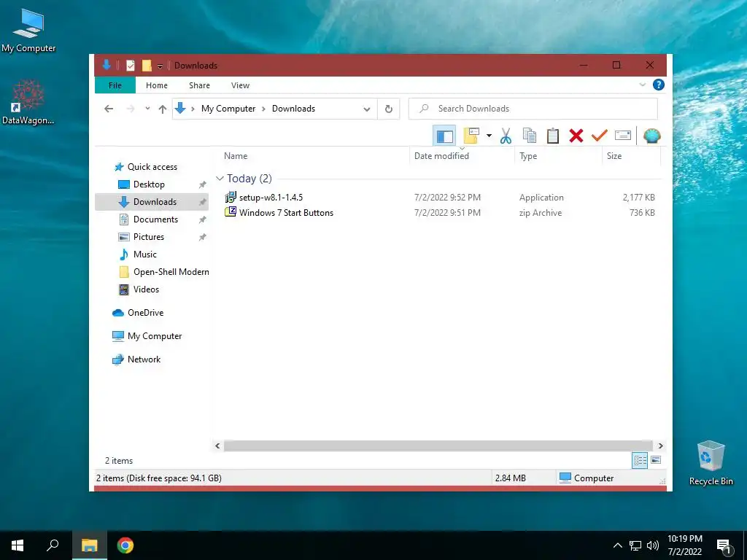The image size is (747, 560).
Task: Sort by the Type column header
Action: coord(528,156)
